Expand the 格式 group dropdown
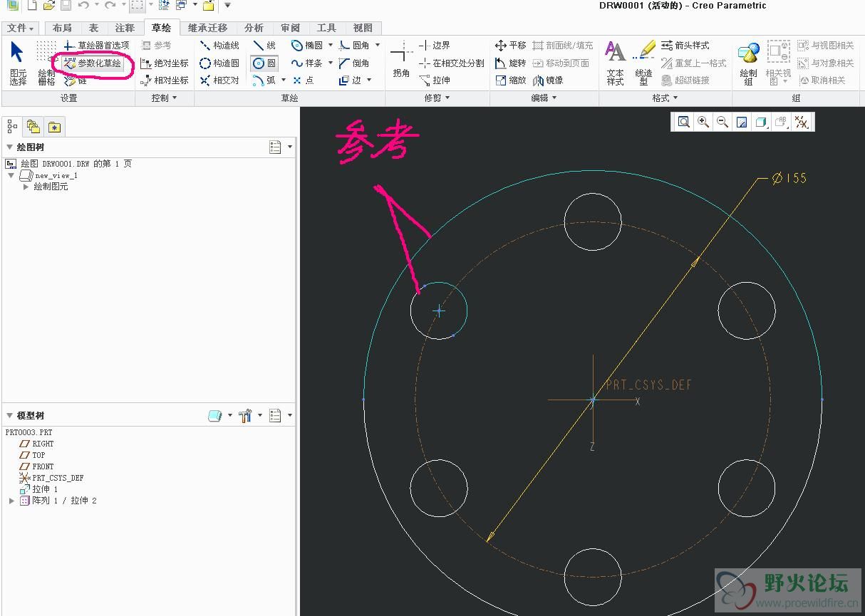865x616 pixels. click(665, 98)
